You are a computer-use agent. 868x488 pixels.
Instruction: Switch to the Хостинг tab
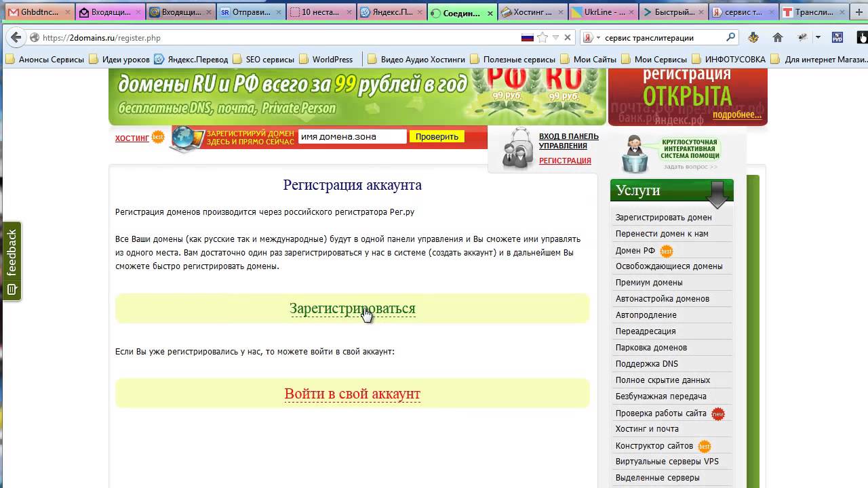532,12
